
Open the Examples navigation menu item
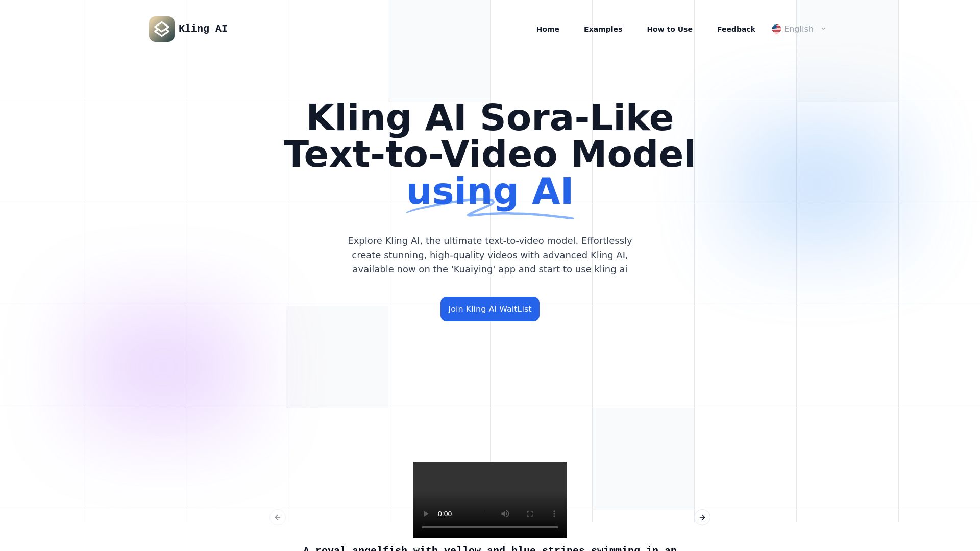click(602, 28)
